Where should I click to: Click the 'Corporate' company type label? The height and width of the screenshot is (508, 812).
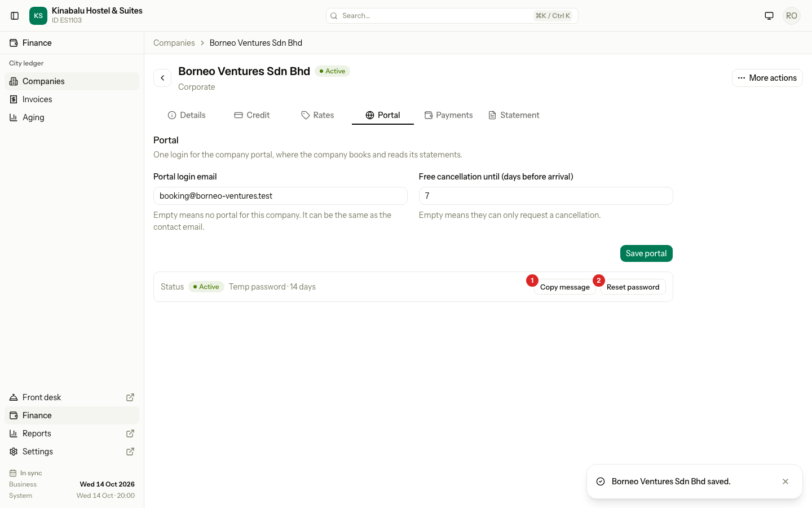[x=197, y=87]
